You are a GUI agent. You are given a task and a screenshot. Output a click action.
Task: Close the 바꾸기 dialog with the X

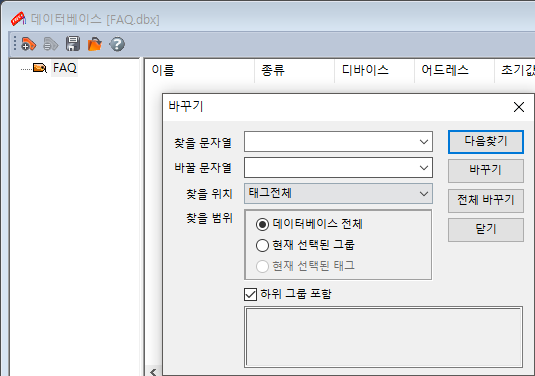coord(519,107)
